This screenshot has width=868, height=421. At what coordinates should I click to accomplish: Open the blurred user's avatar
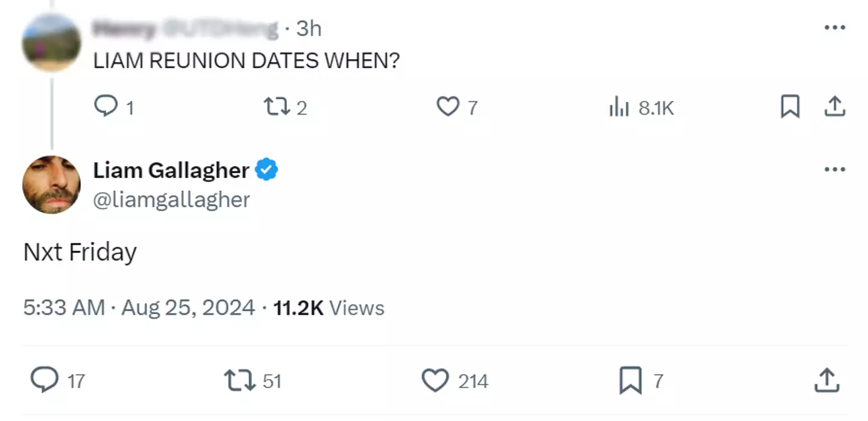[51, 42]
